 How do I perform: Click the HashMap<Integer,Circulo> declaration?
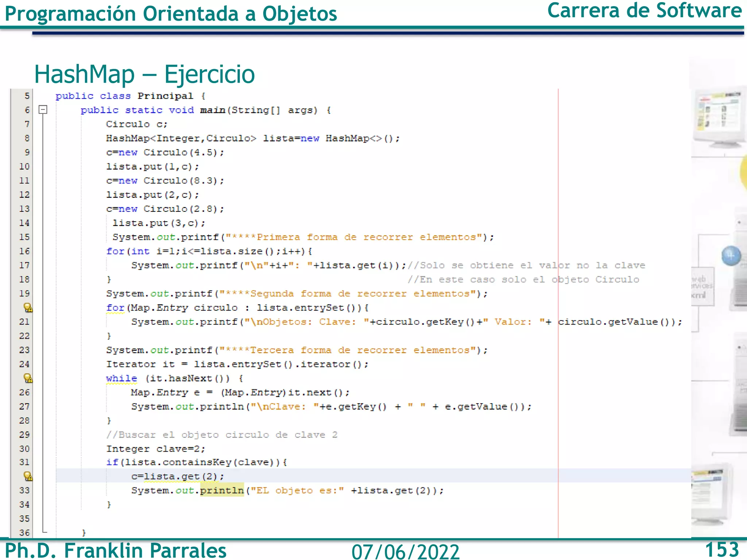253,139
